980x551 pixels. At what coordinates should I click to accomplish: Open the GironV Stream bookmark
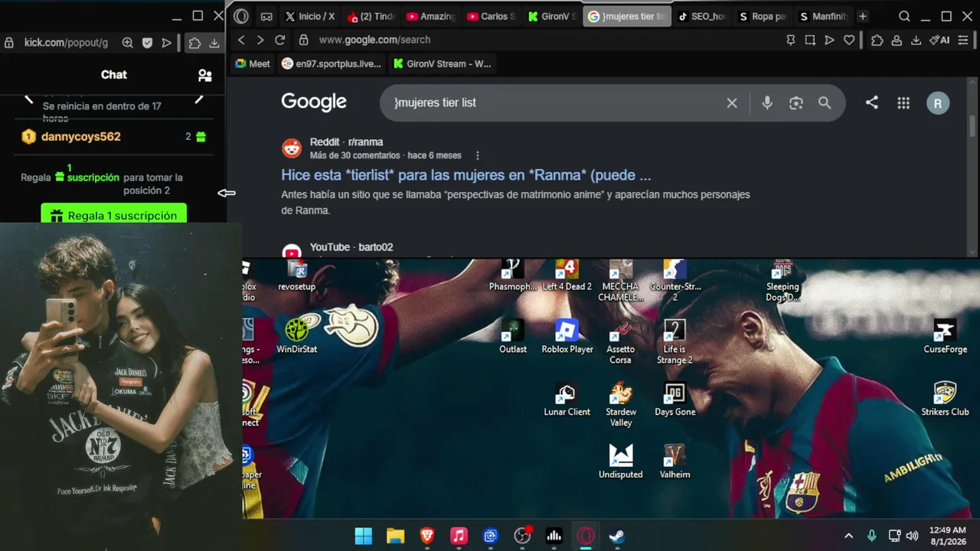pyautogui.click(x=443, y=64)
